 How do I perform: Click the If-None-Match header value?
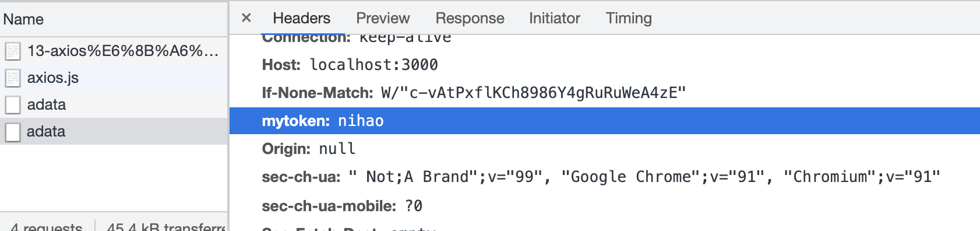533,93
